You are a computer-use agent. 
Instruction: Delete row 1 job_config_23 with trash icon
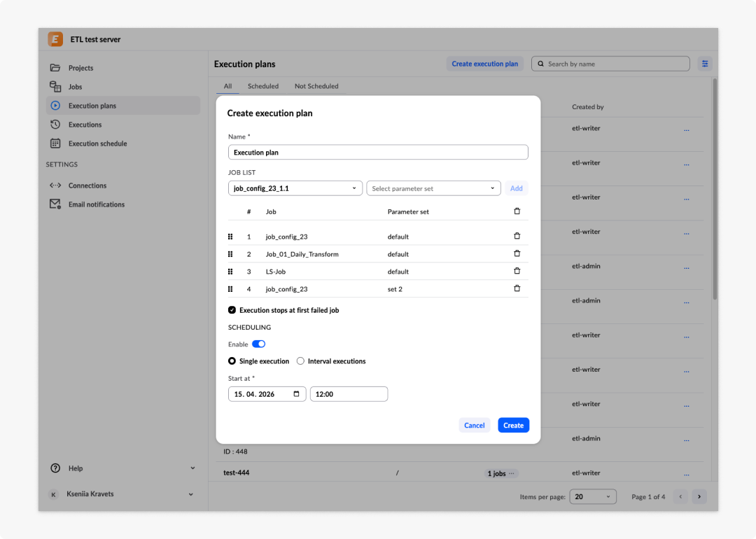tap(517, 236)
